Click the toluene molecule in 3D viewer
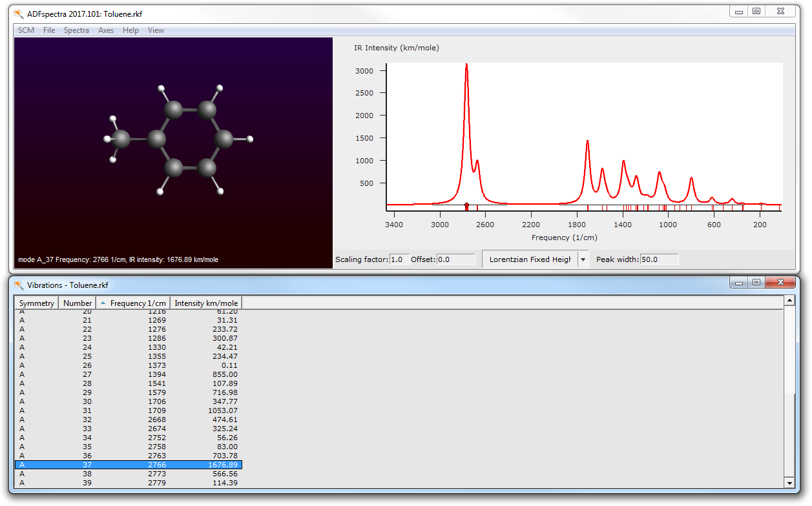Image resolution: width=812 pixels, height=506 pixels. pos(178,139)
